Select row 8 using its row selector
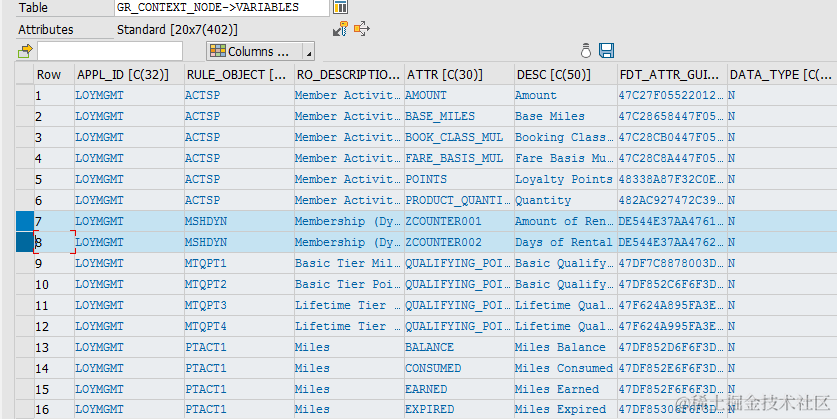 pos(25,242)
